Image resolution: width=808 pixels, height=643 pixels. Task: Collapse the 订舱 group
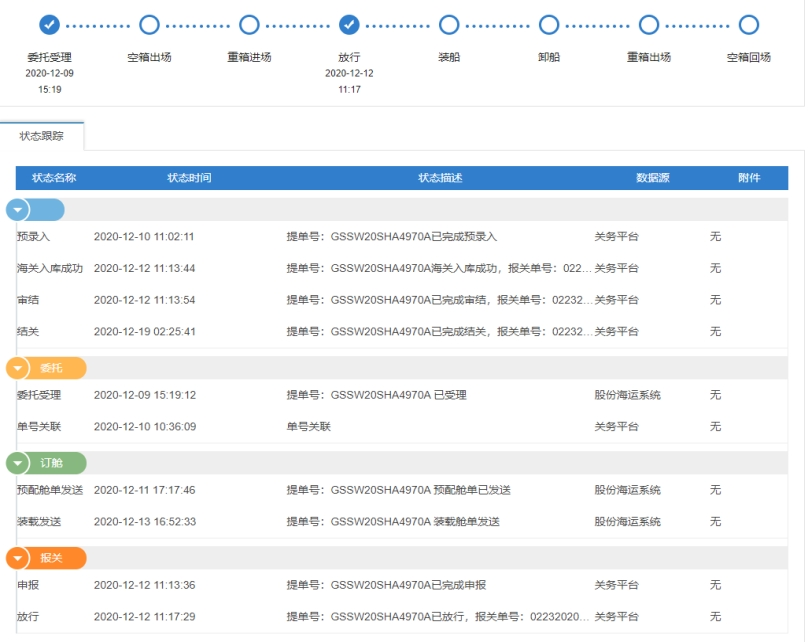[18, 464]
